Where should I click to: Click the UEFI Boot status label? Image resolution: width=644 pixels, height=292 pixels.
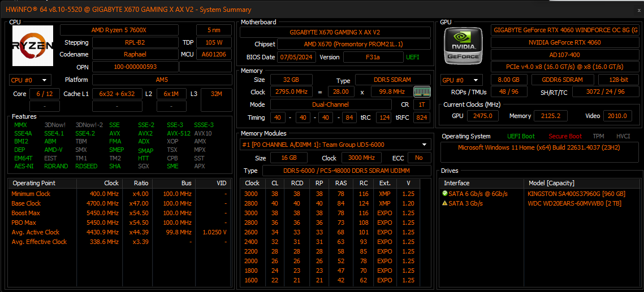click(x=521, y=136)
